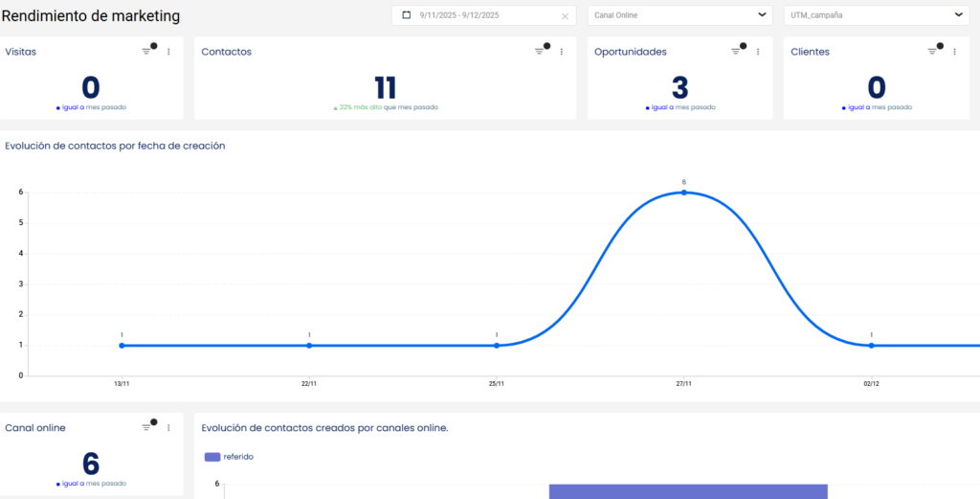Image resolution: width=980 pixels, height=499 pixels.
Task: Open filter icon on Visitas card
Action: tap(146, 52)
